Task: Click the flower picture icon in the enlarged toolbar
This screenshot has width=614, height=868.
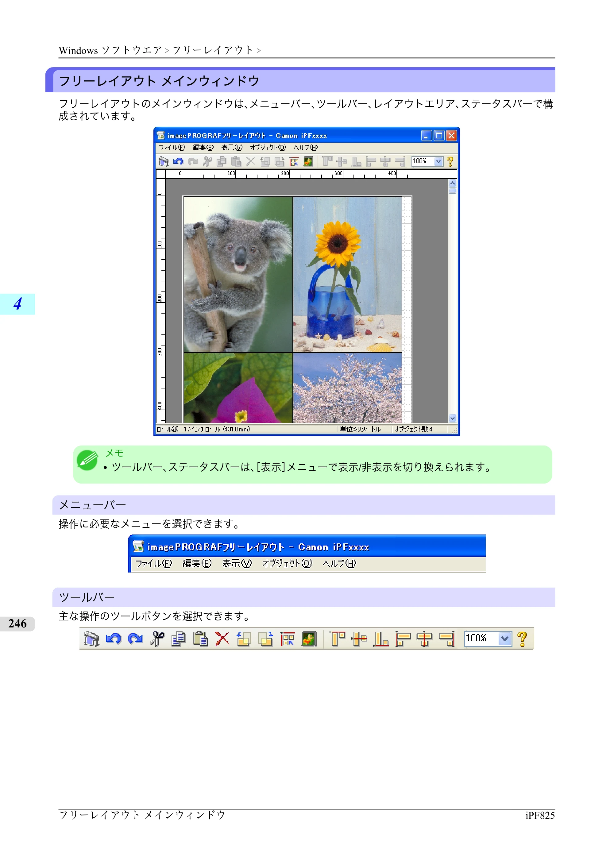Action: (x=309, y=639)
